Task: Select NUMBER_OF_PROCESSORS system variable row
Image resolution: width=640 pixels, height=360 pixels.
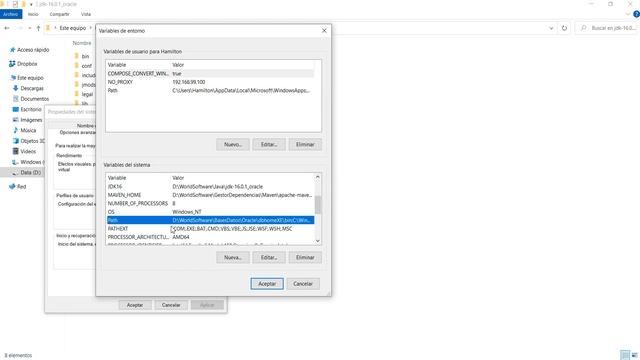Action: coord(210,203)
